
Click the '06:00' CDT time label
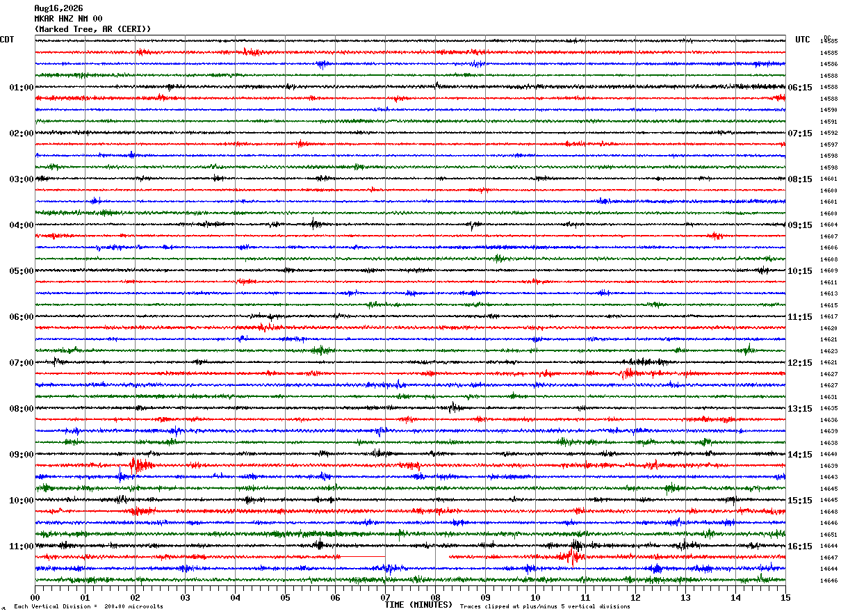pyautogui.click(x=22, y=317)
